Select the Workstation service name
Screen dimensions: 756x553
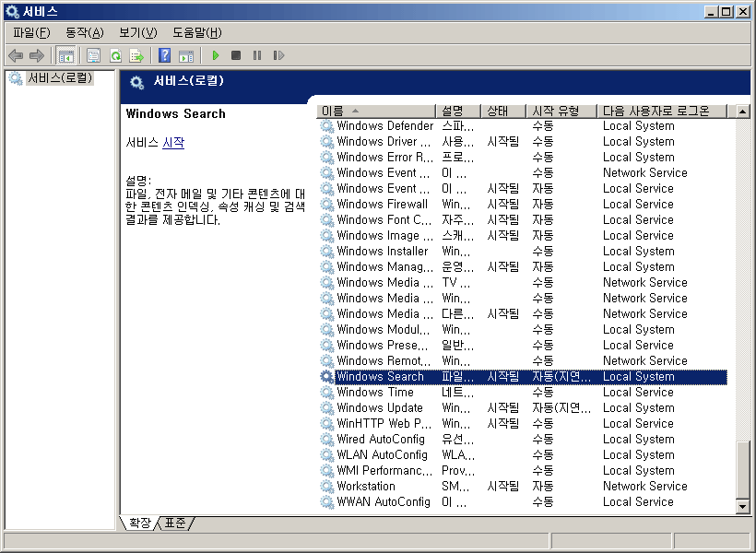(x=366, y=487)
